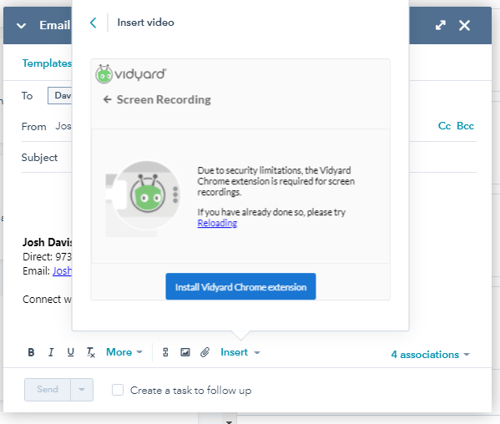Click the Bold formatting icon

click(31, 352)
